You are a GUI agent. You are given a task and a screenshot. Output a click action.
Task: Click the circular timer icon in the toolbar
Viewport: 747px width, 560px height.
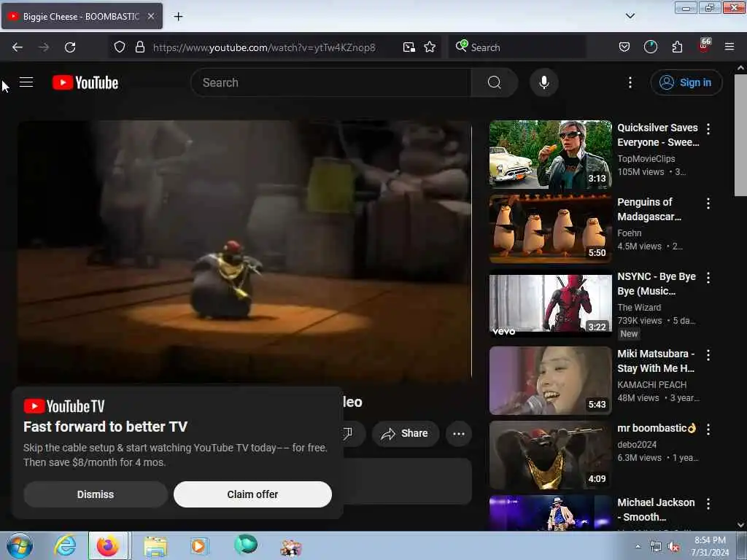[650, 47]
